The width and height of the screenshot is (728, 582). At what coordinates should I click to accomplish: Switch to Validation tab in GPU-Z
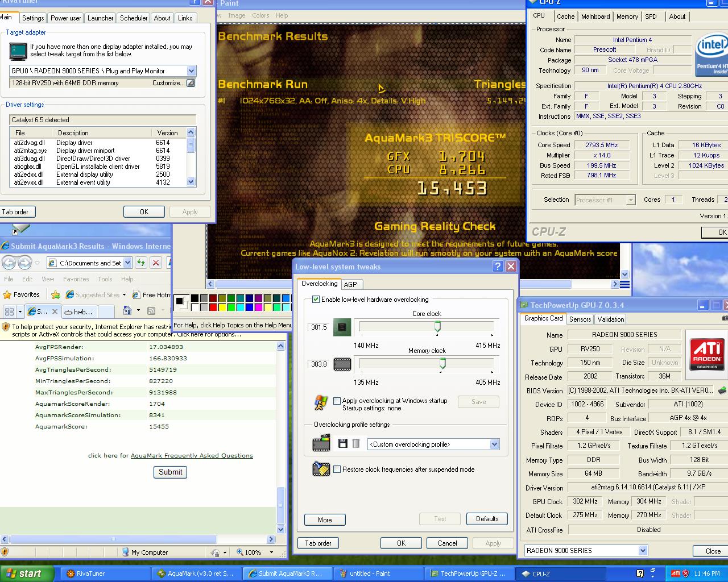pyautogui.click(x=611, y=319)
